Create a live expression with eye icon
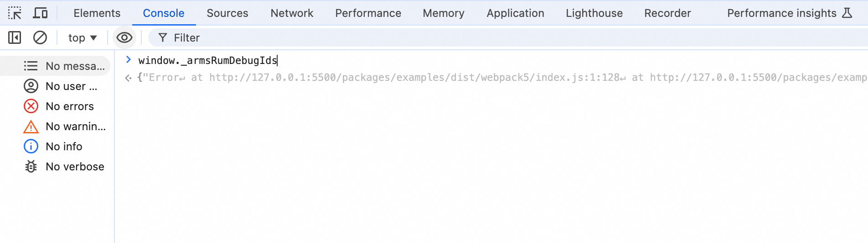Viewport: 868px width, 243px height. tap(124, 38)
